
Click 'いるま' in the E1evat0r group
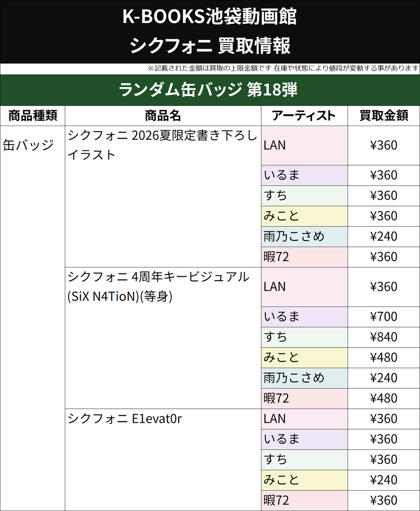click(x=304, y=439)
